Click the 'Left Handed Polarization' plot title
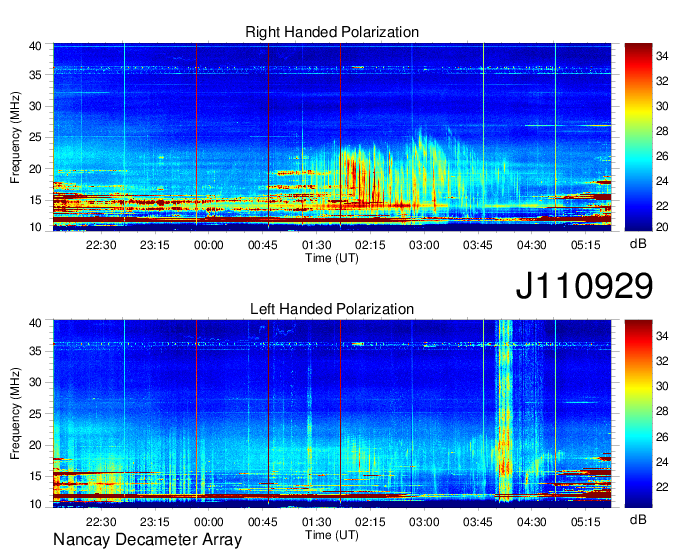 click(332, 309)
